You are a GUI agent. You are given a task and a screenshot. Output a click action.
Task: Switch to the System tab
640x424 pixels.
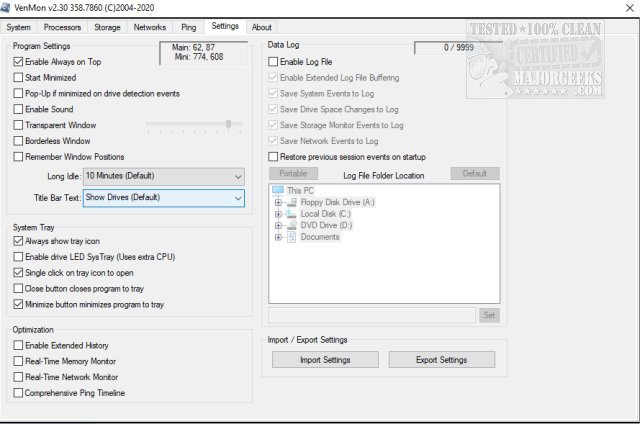coord(18,27)
